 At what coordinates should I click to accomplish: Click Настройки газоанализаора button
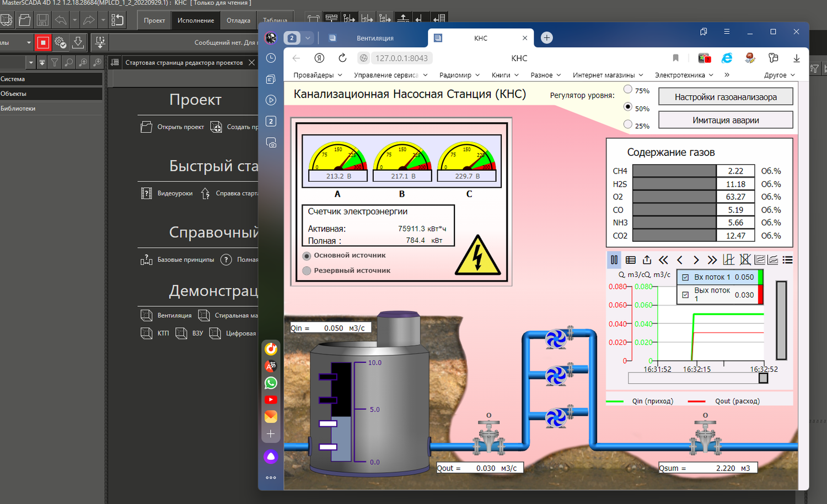point(726,97)
